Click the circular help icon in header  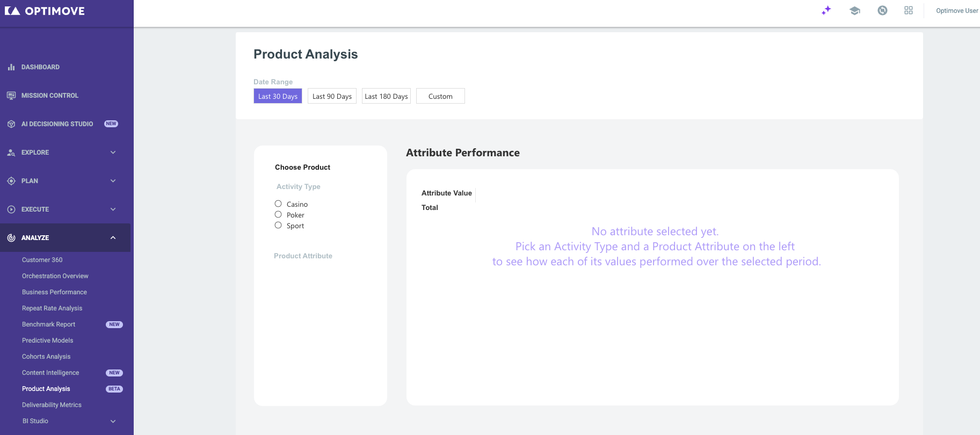882,11
